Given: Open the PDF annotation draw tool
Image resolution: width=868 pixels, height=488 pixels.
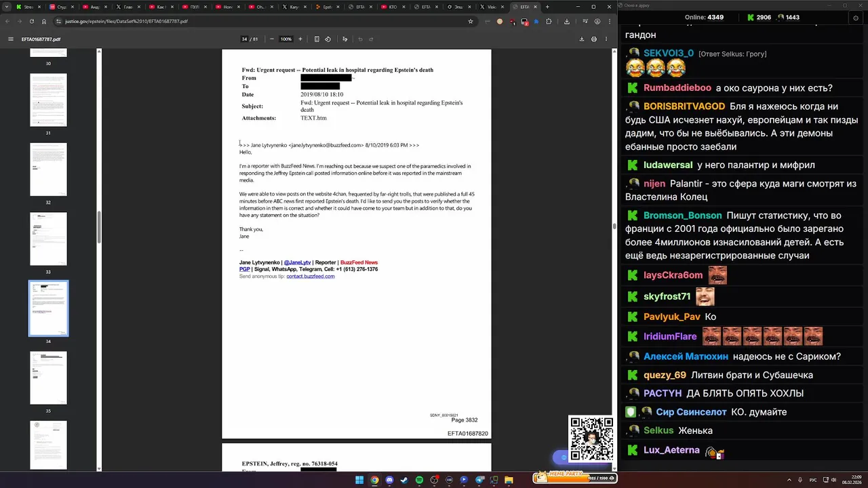Looking at the screenshot, I should (x=344, y=39).
